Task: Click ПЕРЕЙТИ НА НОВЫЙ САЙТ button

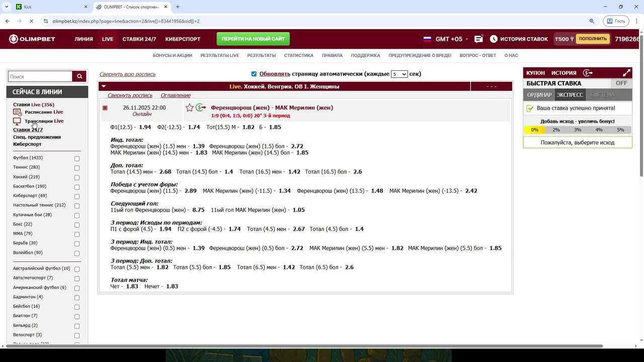Action: (253, 39)
